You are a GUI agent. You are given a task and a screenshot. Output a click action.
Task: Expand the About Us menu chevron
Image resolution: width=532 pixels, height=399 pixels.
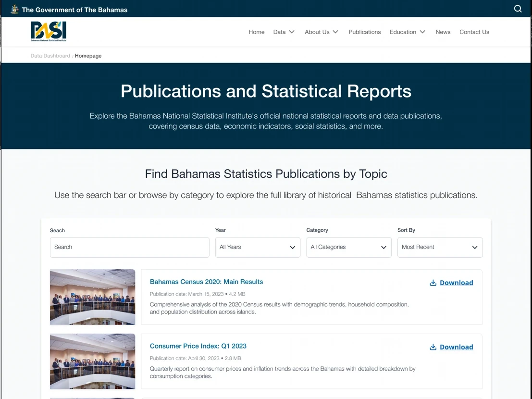(335, 32)
